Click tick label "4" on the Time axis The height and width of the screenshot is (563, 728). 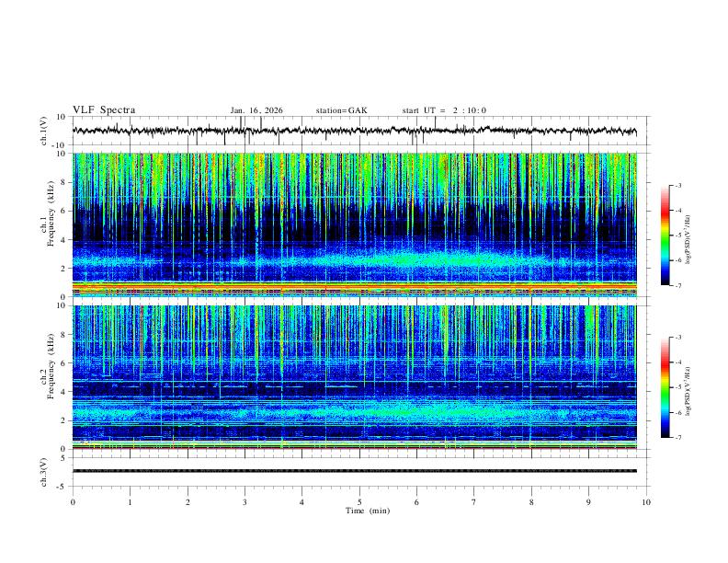(301, 502)
